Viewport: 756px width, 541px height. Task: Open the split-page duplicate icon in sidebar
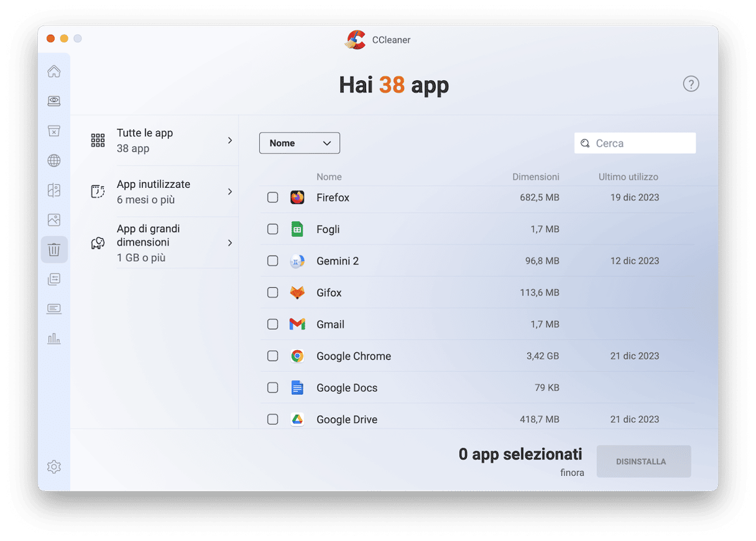(54, 190)
